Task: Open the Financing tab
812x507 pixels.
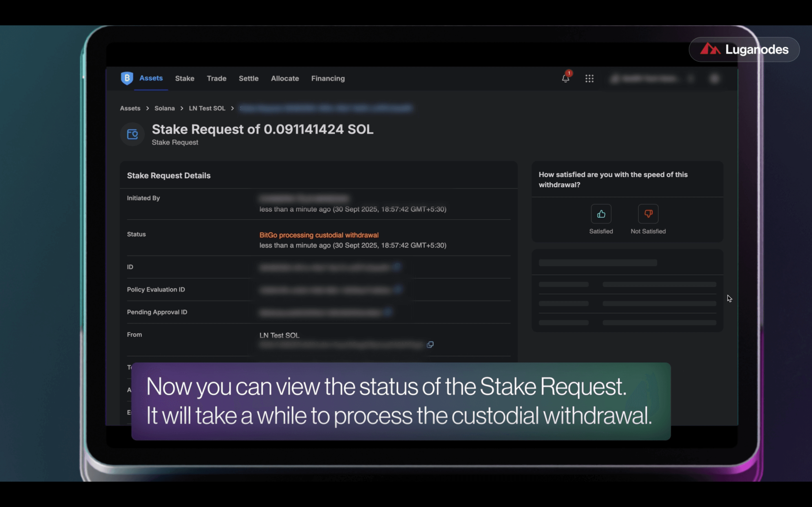Action: pos(328,79)
